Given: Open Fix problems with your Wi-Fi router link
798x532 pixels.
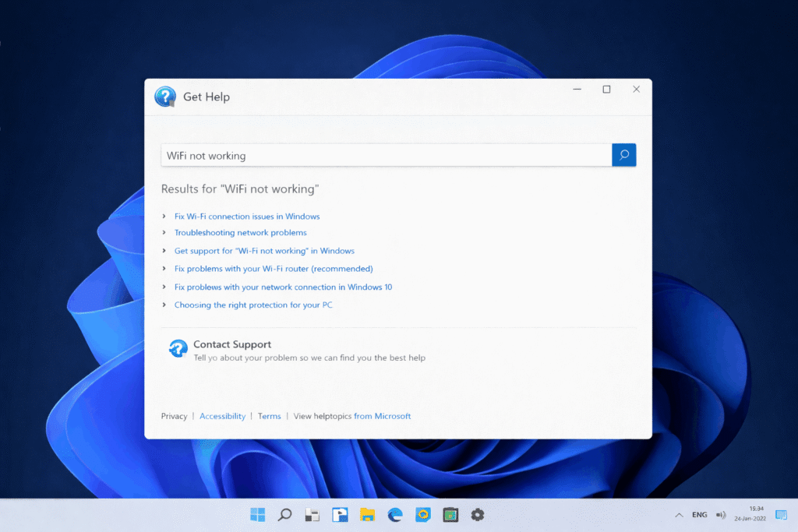Looking at the screenshot, I should (x=274, y=269).
